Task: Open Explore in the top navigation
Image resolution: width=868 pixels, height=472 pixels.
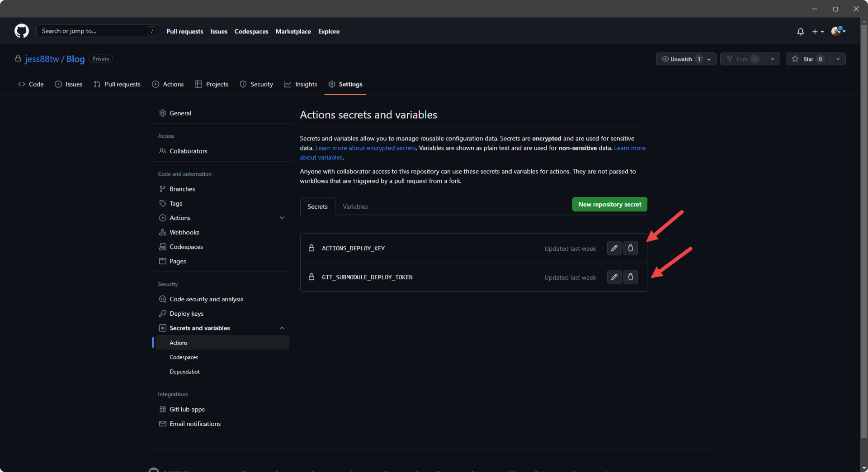Action: tap(329, 32)
